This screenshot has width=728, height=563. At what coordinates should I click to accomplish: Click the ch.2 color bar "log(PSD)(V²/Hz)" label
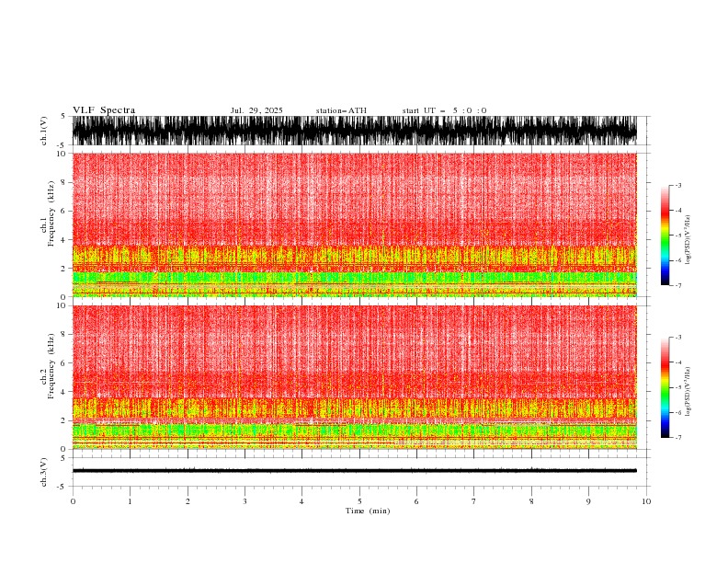tap(688, 391)
